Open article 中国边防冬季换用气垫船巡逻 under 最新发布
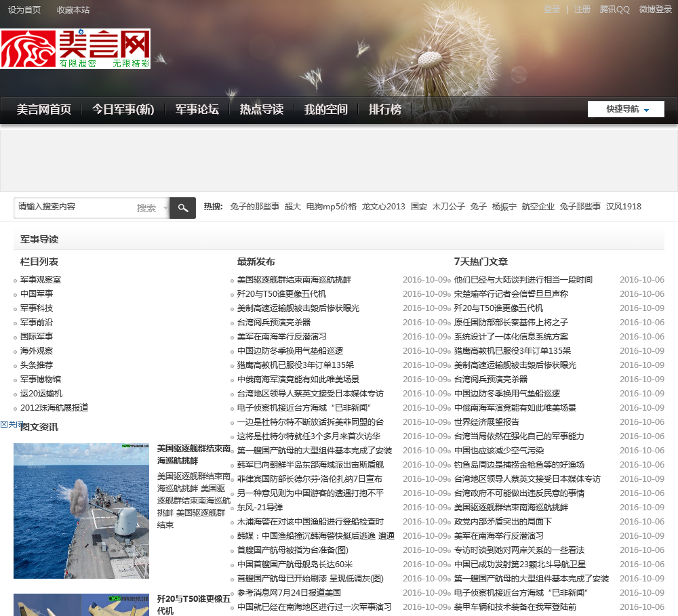 click(x=290, y=351)
